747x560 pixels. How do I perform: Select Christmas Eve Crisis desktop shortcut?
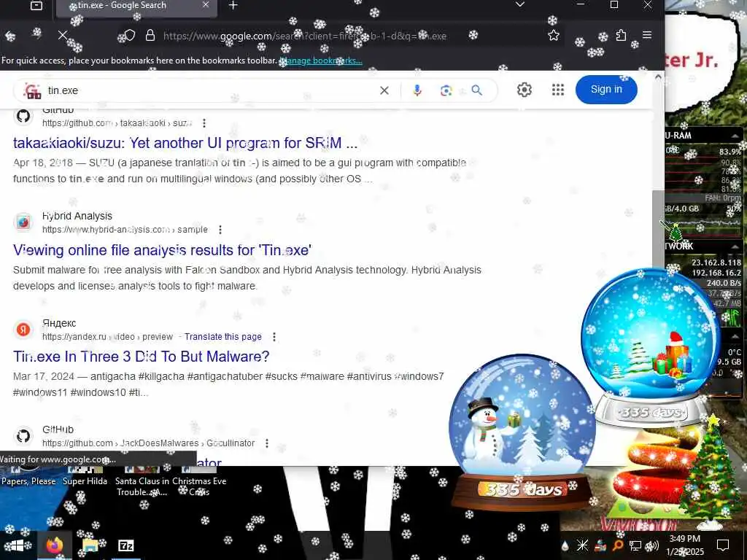coord(199,483)
